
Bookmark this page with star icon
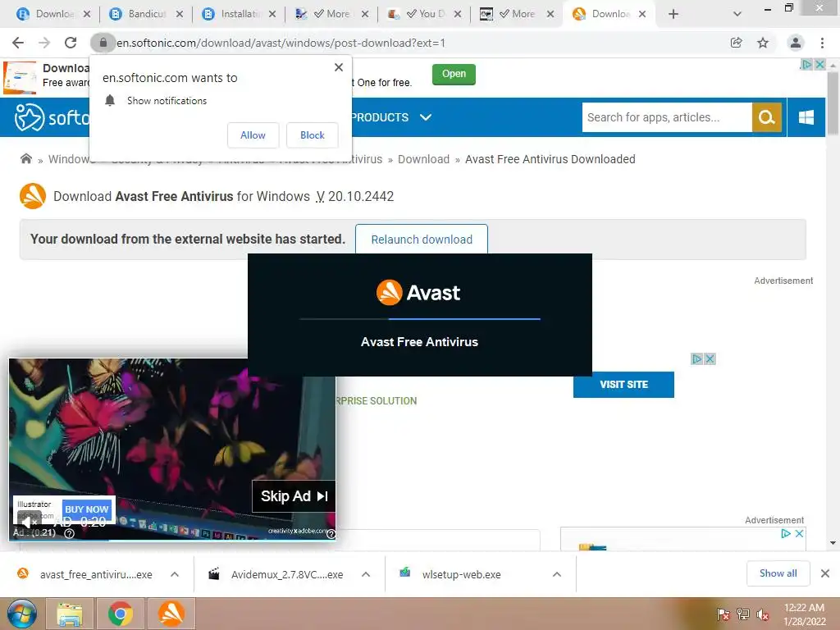763,43
